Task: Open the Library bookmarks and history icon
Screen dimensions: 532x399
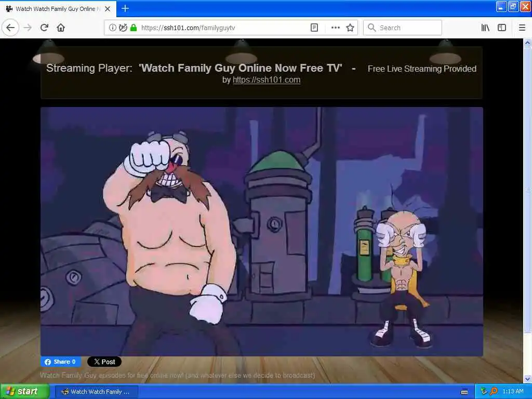Action: pyautogui.click(x=485, y=28)
